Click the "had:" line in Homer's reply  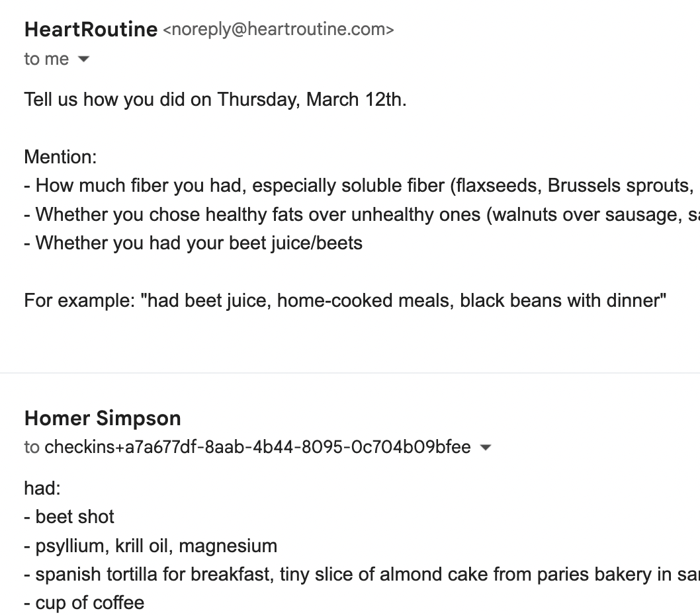[x=41, y=488]
